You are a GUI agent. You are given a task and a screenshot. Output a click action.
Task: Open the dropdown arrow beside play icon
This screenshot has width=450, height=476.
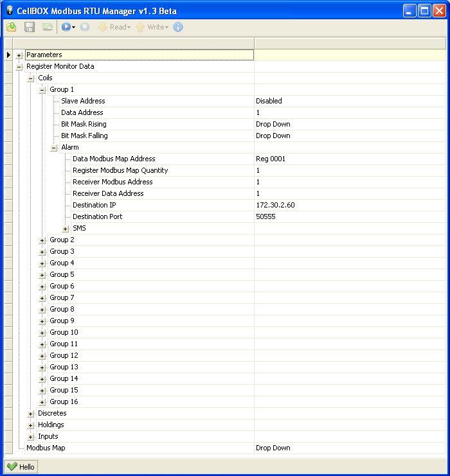tap(73, 28)
